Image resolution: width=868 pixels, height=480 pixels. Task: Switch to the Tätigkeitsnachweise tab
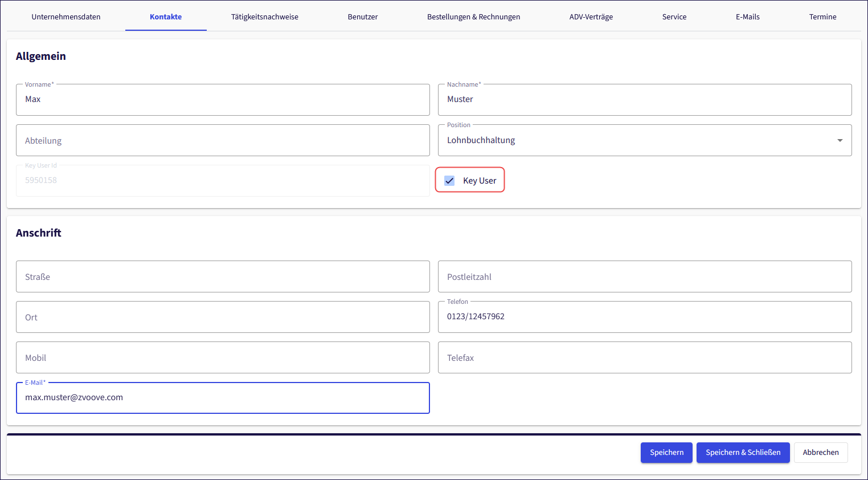point(264,17)
